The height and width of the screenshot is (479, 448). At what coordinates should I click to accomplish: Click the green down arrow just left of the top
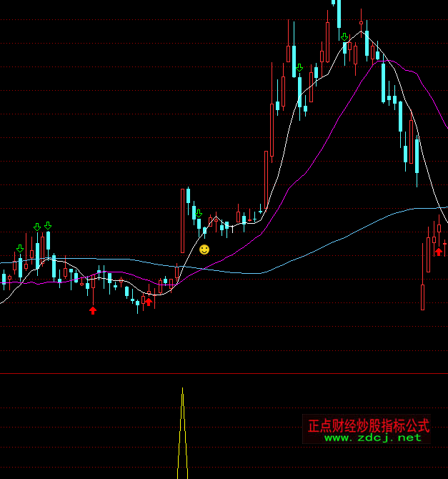(299, 68)
